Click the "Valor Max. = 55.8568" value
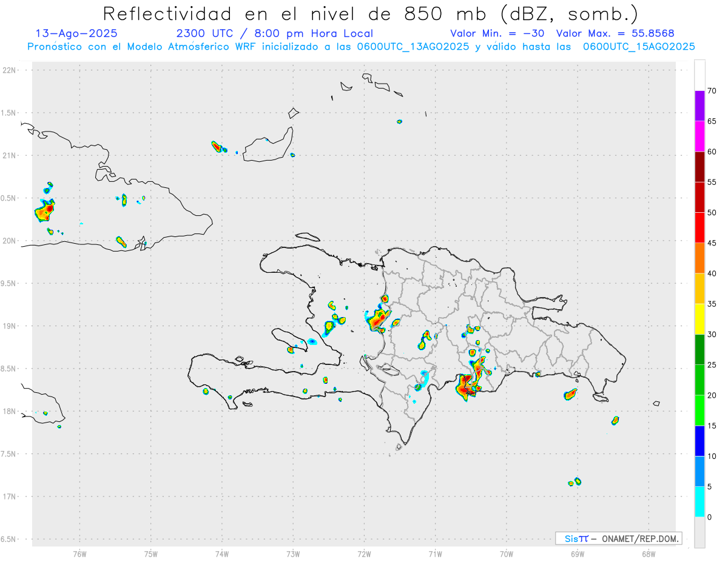Screen dimensions: 728x562 615,33
